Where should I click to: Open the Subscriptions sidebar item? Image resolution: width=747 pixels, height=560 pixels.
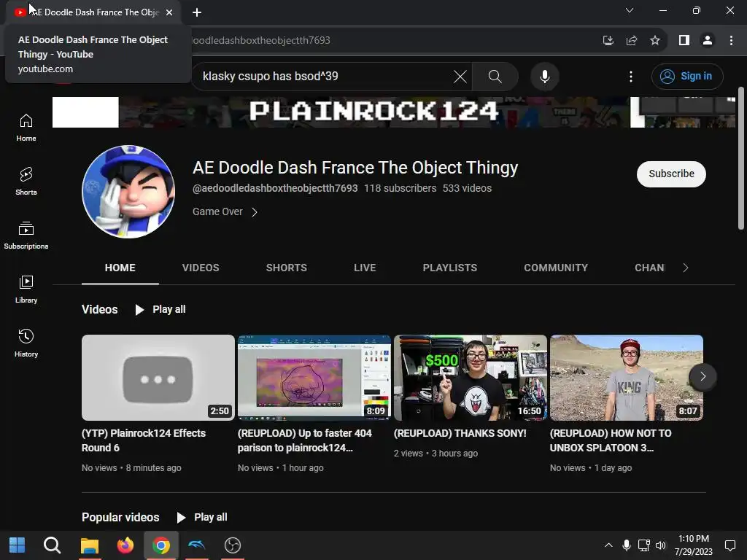coord(26,236)
